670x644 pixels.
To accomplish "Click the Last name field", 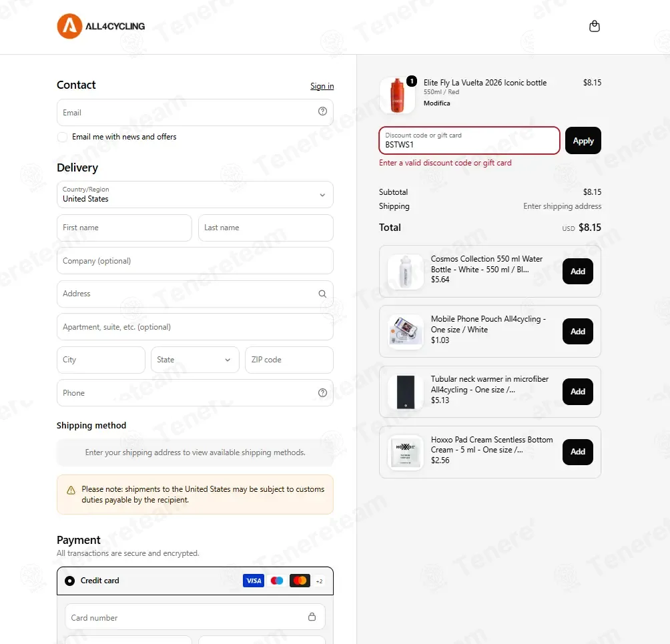I will point(266,228).
